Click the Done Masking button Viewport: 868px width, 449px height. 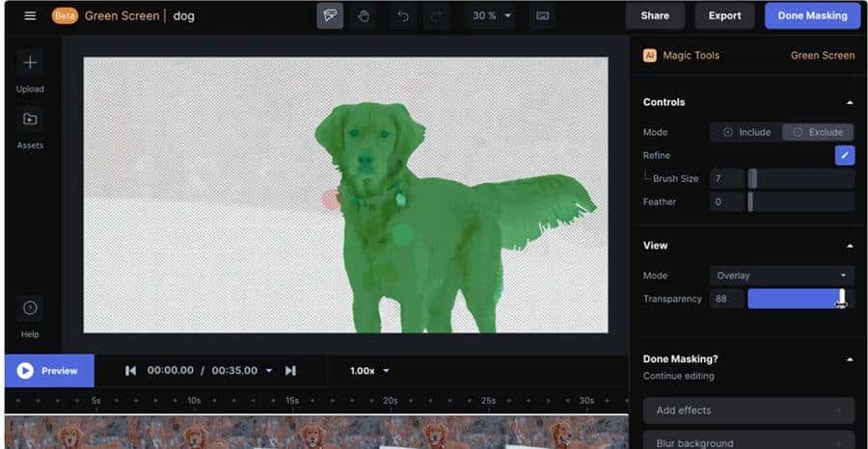(812, 15)
